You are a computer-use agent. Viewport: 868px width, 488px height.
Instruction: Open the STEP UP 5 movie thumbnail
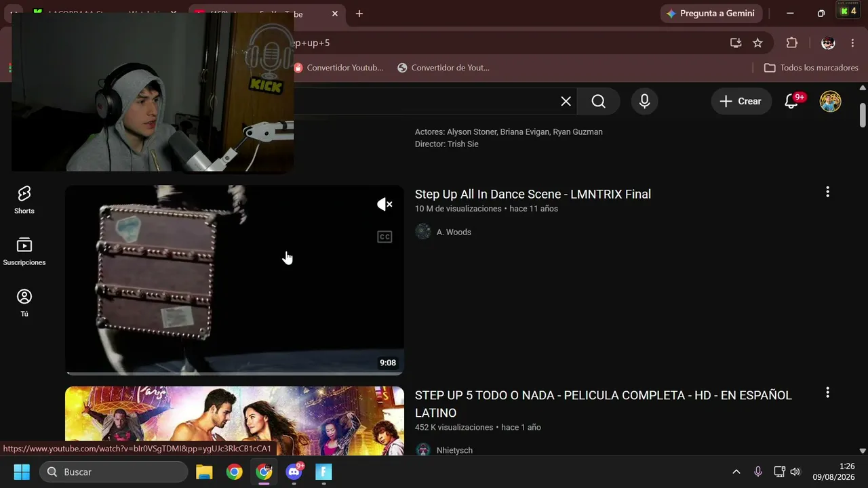[x=235, y=421]
